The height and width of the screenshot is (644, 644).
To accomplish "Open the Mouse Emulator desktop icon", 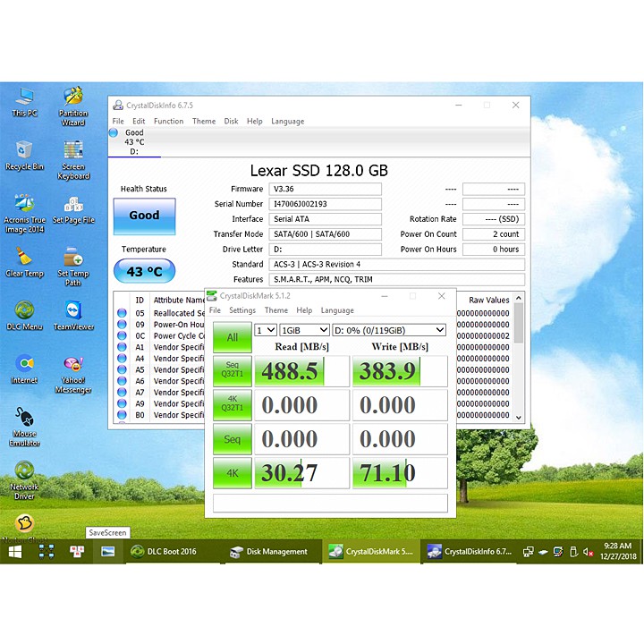I will coord(24,419).
